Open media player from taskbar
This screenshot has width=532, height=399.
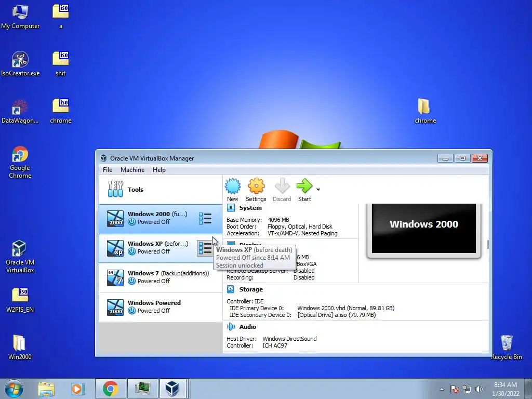(x=77, y=389)
